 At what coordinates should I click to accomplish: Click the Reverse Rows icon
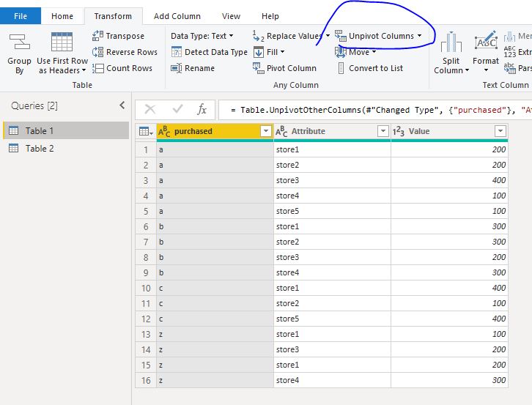pos(98,52)
